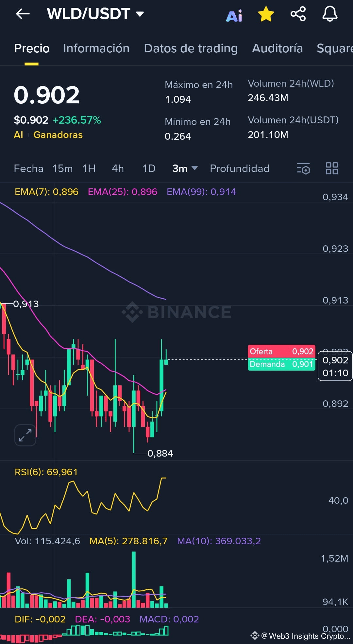Tap the Volumen 24h(USDT) value 201.10M
Image resolution: width=353 pixels, height=644 pixels.
click(x=268, y=135)
